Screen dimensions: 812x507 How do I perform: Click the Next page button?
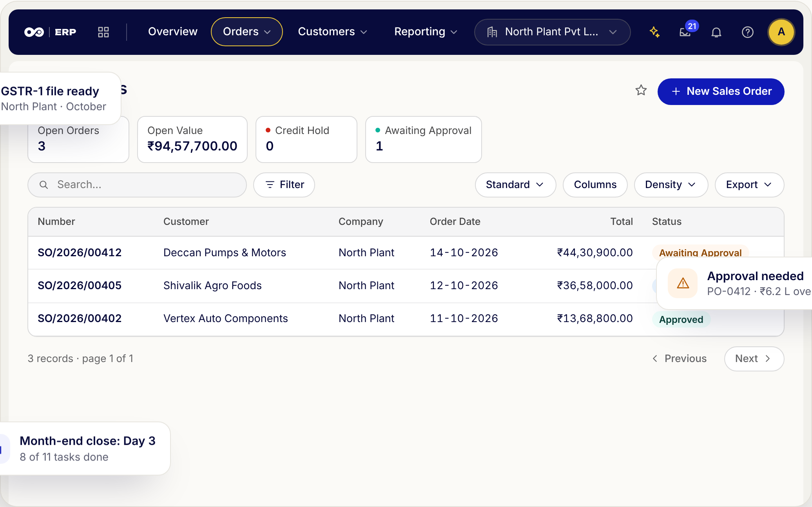coord(754,359)
